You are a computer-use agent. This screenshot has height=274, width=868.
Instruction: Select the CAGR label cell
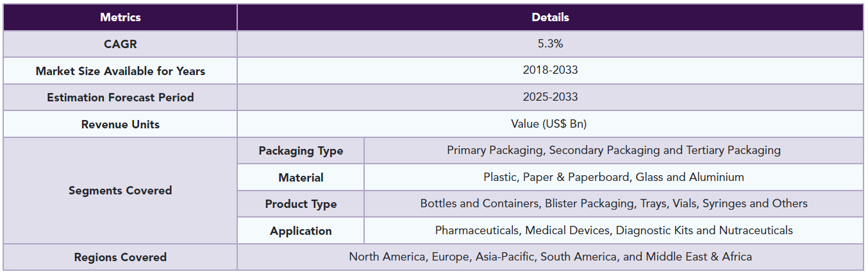coord(120,44)
